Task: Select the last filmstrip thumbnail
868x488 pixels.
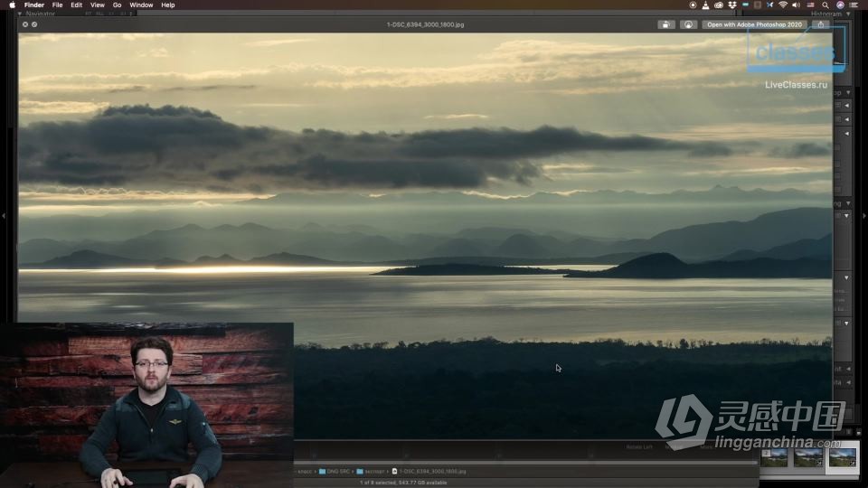Action: pos(842,457)
